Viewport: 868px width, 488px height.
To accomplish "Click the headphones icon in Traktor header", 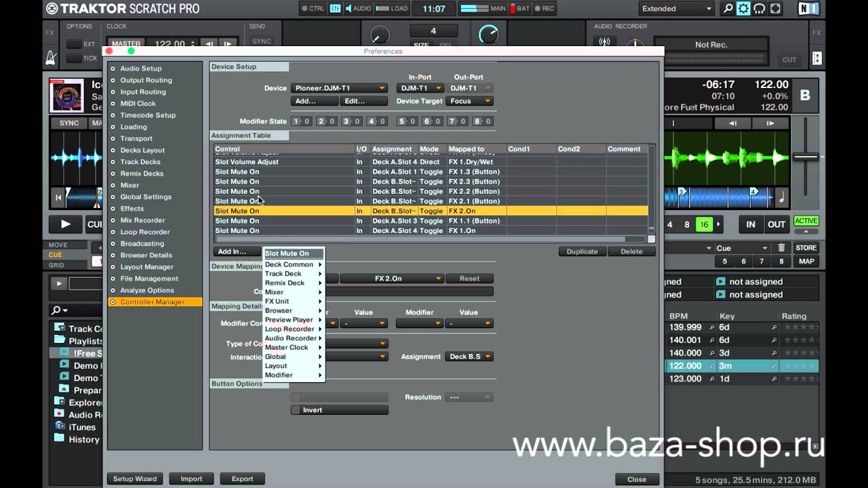I will click(x=759, y=9).
